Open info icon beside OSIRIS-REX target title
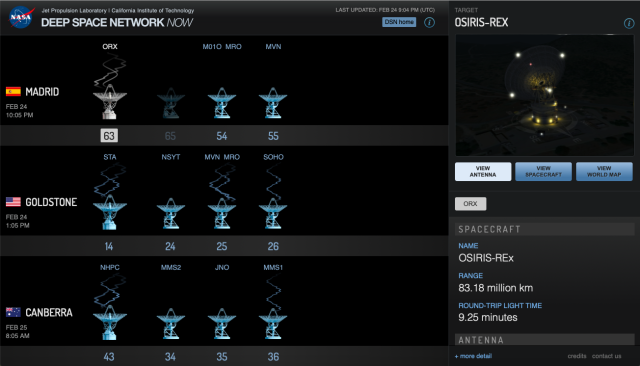 click(x=629, y=23)
